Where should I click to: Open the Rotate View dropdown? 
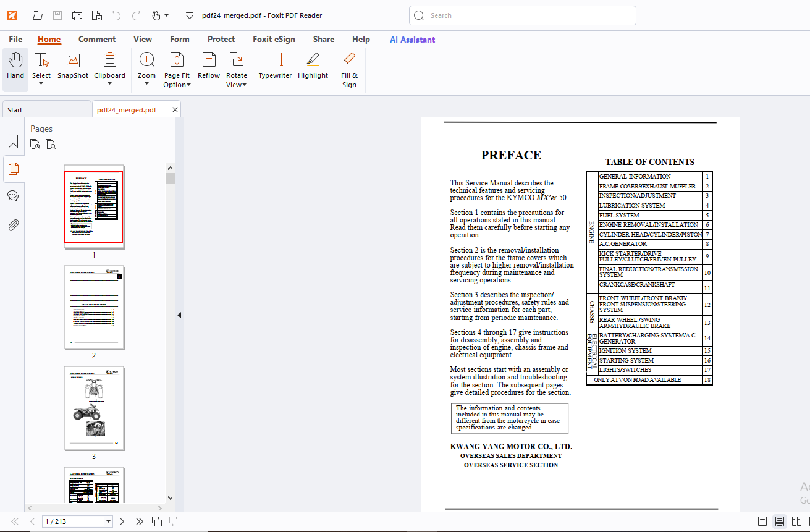236,70
